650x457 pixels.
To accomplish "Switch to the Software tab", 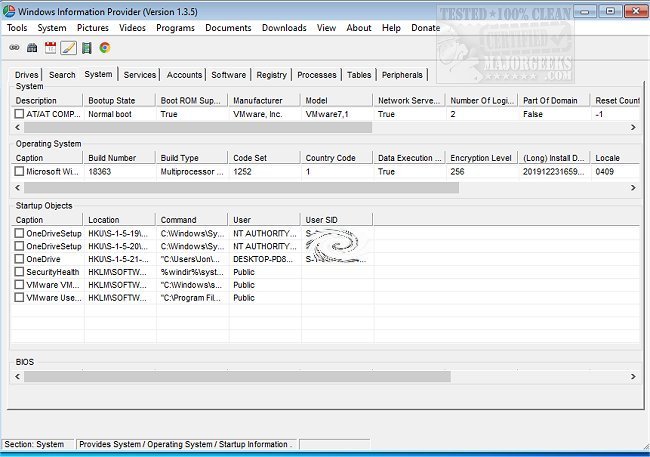I will click(x=228, y=75).
